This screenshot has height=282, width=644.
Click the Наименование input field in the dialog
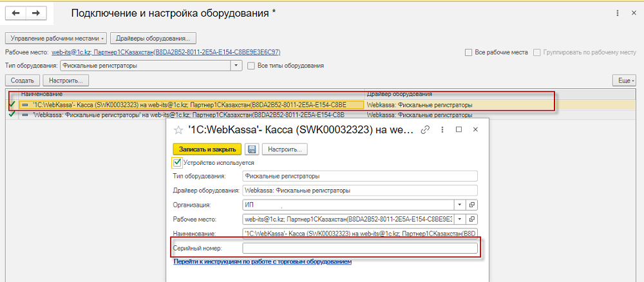point(360,234)
